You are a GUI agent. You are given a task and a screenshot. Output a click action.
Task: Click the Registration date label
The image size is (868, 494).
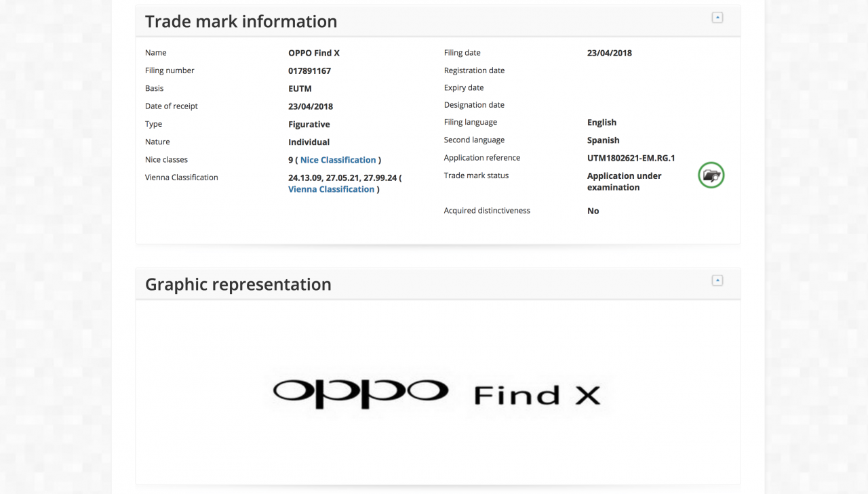point(475,70)
